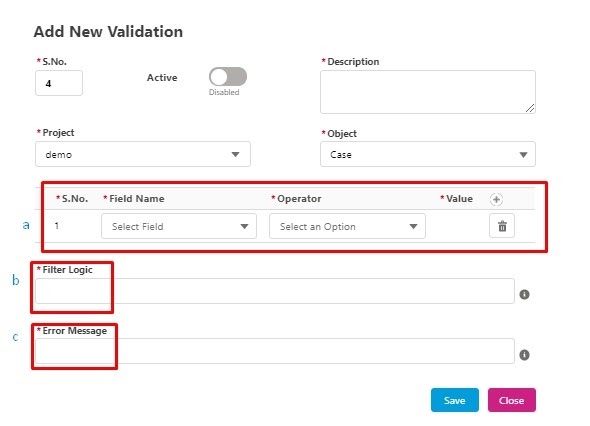Click the Error Message info icon
Image resolution: width=590 pixels, height=426 pixels.
(x=524, y=355)
